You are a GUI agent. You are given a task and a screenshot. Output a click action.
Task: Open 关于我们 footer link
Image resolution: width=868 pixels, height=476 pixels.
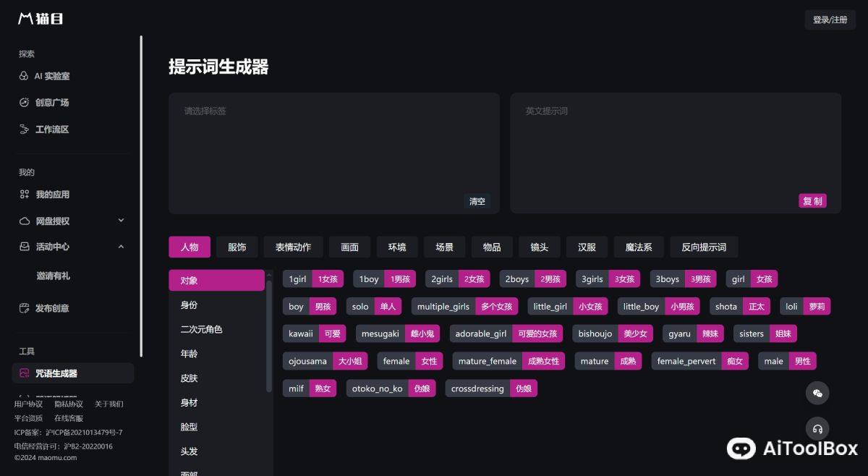pyautogui.click(x=109, y=404)
